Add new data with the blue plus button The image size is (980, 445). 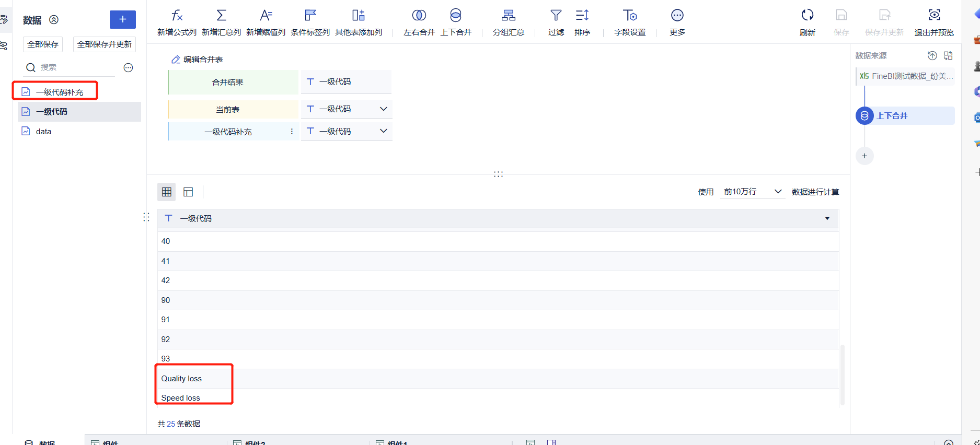pyautogui.click(x=123, y=19)
